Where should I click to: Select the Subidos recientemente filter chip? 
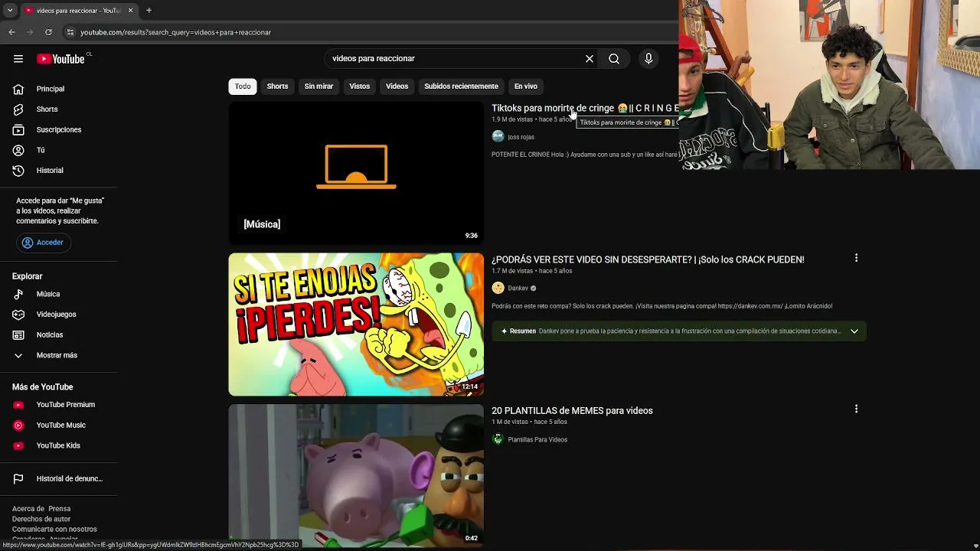click(461, 86)
